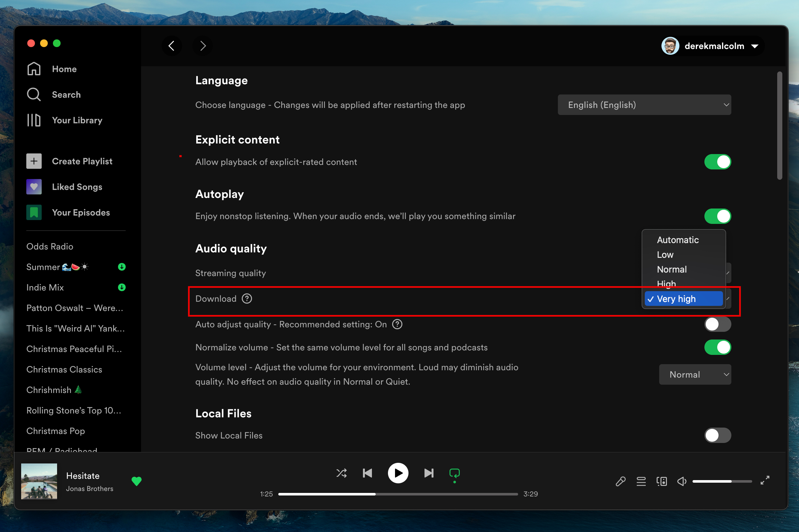Navigate to Home section

(x=63, y=70)
